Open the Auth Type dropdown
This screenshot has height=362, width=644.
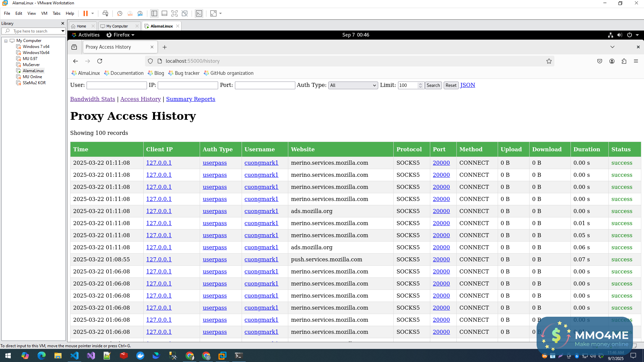(353, 85)
